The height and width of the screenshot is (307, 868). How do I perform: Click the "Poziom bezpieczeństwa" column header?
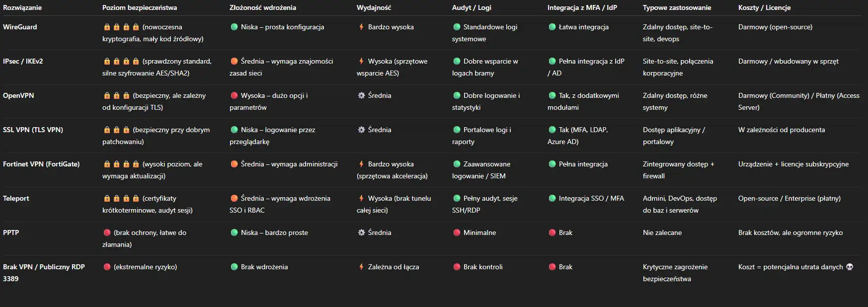coord(140,7)
